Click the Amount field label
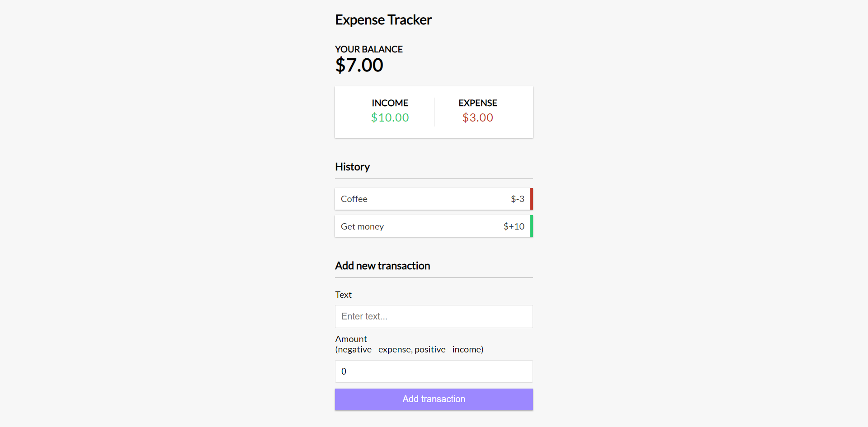868x427 pixels. [351, 339]
